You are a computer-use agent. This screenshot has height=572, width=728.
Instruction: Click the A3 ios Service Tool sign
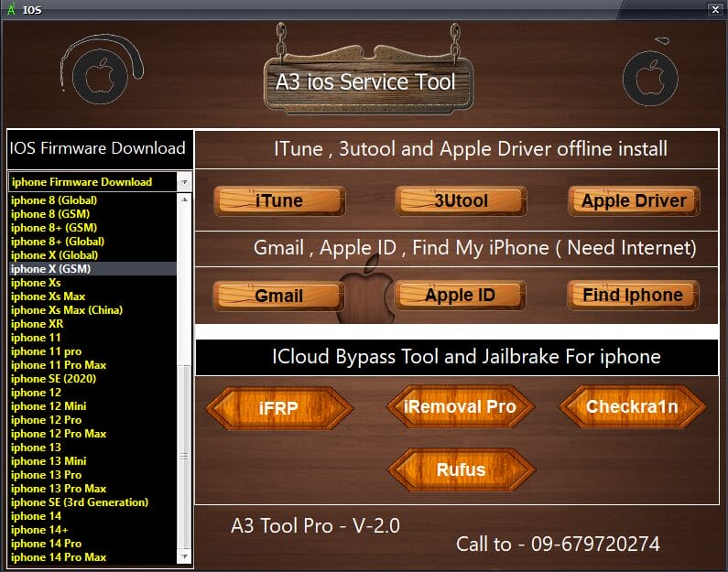coord(368,82)
